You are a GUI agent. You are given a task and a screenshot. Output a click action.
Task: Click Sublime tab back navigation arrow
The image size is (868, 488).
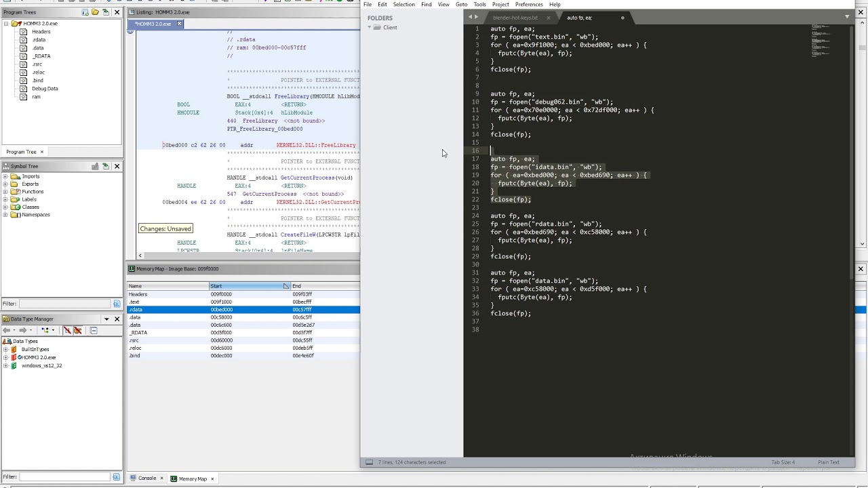click(469, 17)
